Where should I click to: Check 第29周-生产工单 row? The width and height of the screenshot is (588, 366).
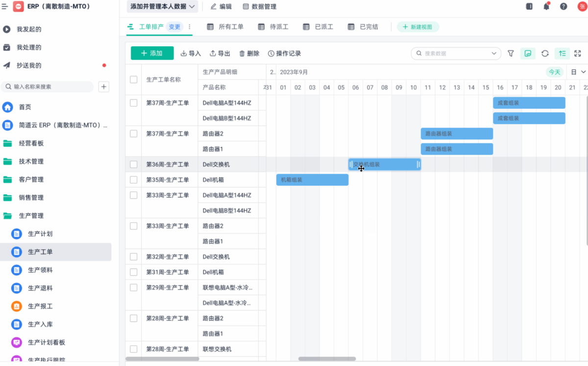coord(134,288)
